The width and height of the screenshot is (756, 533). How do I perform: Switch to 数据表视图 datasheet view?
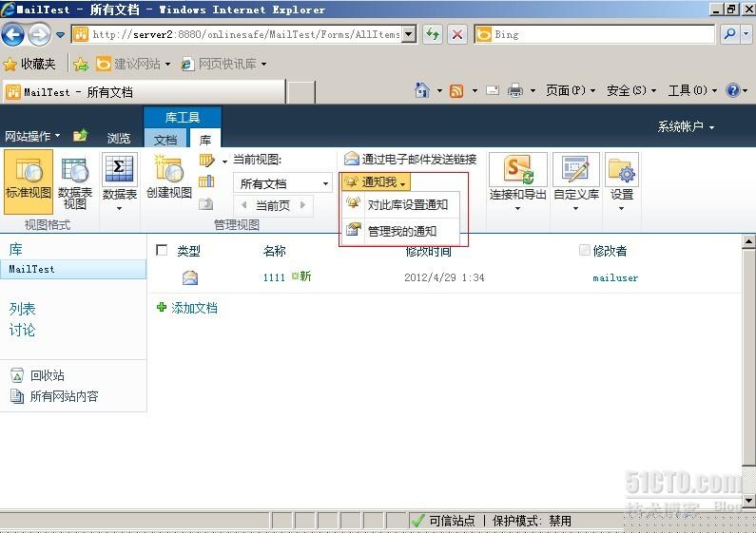click(x=75, y=181)
